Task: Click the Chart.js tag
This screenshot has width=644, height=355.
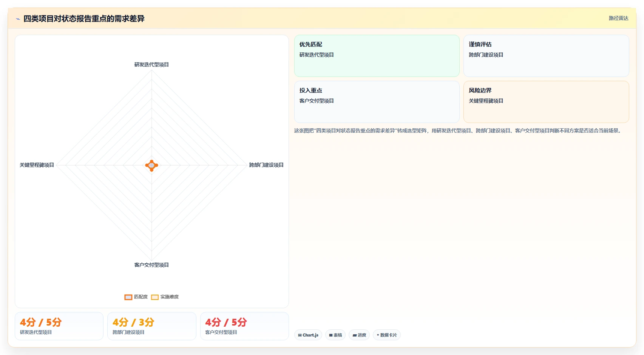Action: pyautogui.click(x=308, y=335)
